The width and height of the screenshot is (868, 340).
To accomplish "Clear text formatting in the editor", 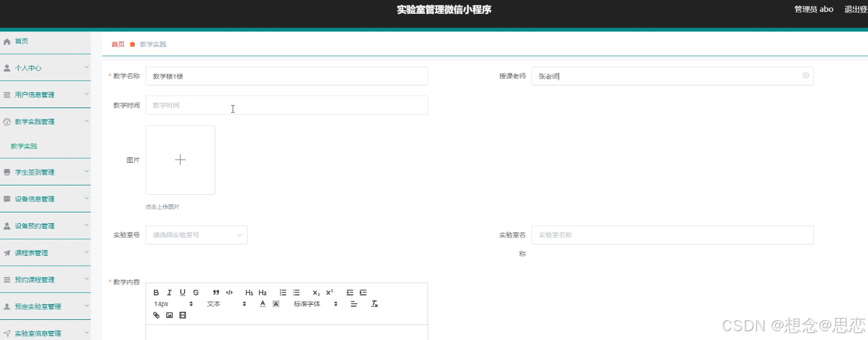I will click(x=375, y=304).
